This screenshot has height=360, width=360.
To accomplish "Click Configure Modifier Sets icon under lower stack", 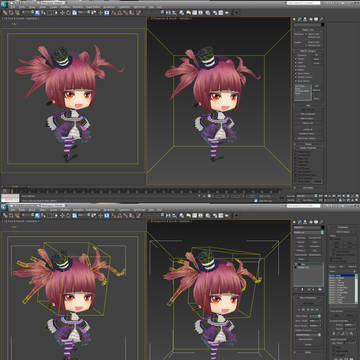I will click(x=320, y=289).
